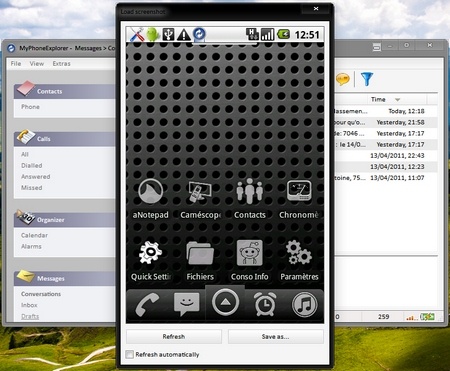Open the Conso Info app icon

pos(250,253)
